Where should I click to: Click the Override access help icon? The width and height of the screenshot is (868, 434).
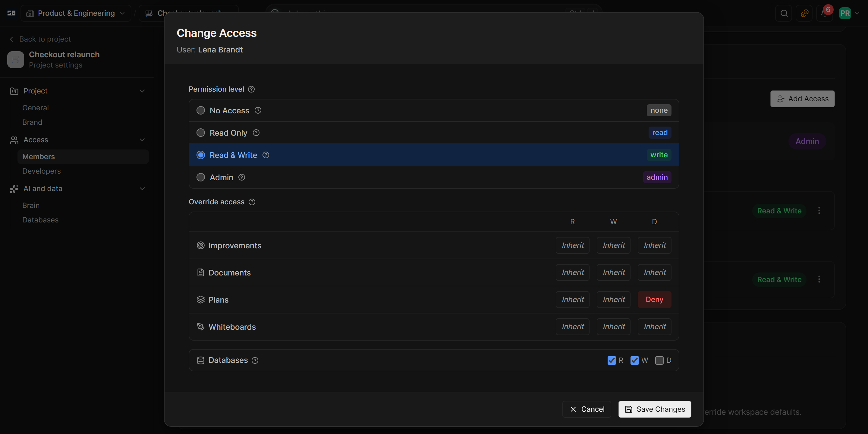252,202
